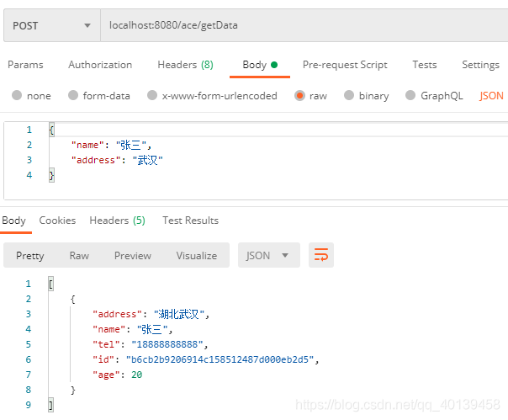The height and width of the screenshot is (420, 508).
Task: Go to Pre-request Script tab
Action: click(x=345, y=65)
